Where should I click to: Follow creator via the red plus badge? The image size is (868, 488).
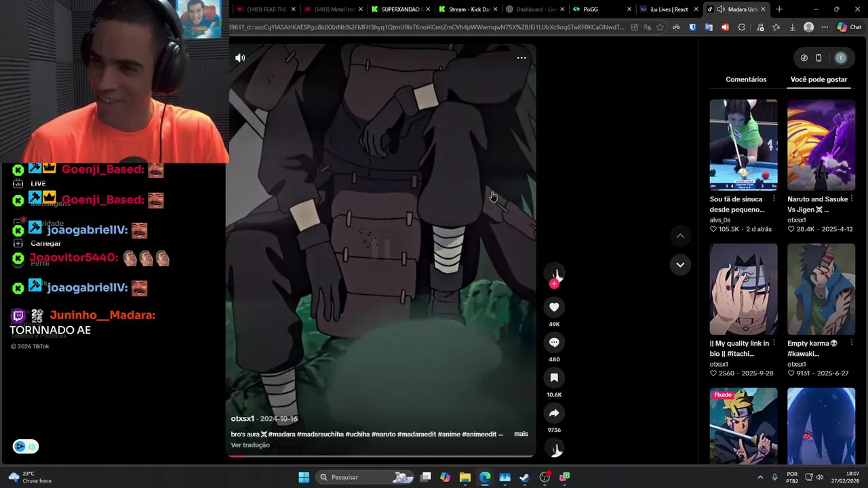(x=554, y=284)
